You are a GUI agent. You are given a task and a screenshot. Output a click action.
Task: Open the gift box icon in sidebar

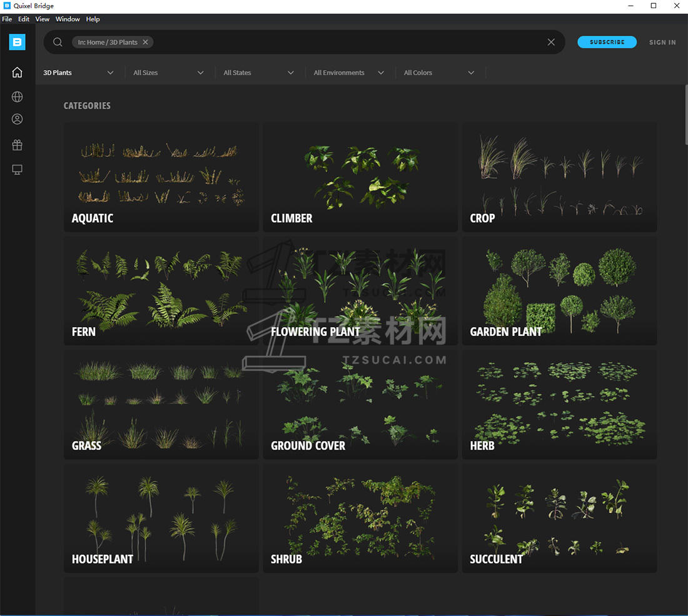pos(17,145)
